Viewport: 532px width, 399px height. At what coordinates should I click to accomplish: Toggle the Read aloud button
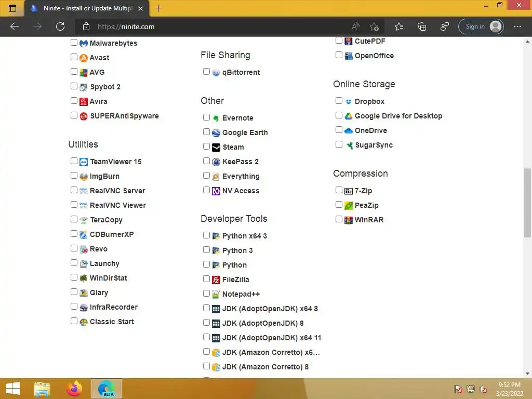(x=355, y=26)
